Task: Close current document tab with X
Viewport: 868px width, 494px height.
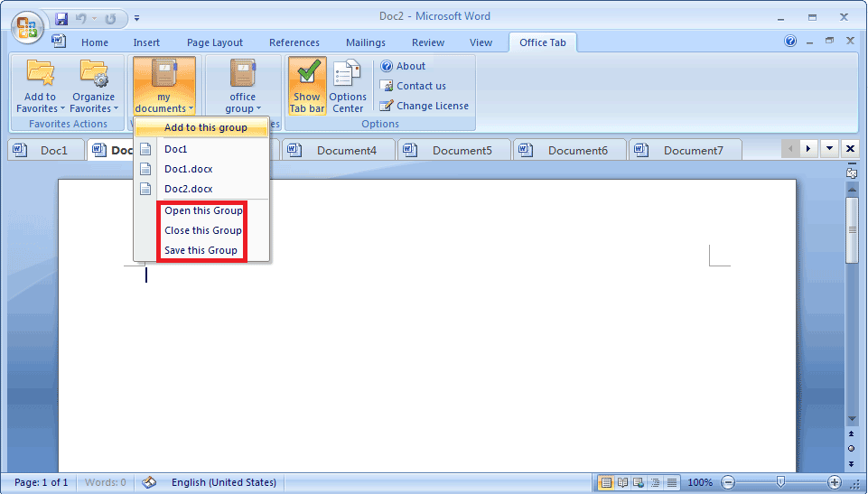Action: click(x=850, y=148)
